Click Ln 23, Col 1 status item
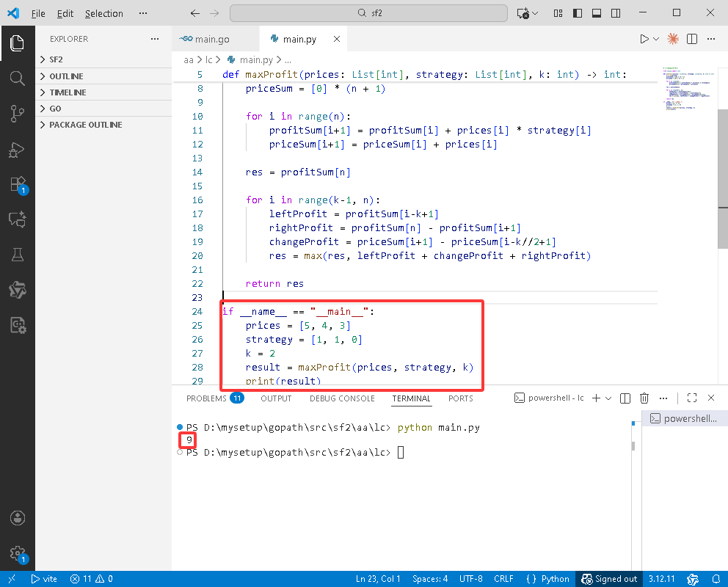This screenshot has width=728, height=587. 378,579
